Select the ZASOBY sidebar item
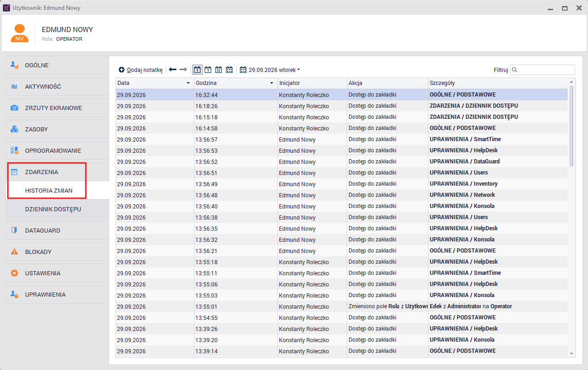The height and width of the screenshot is (370, 588). 57,130
